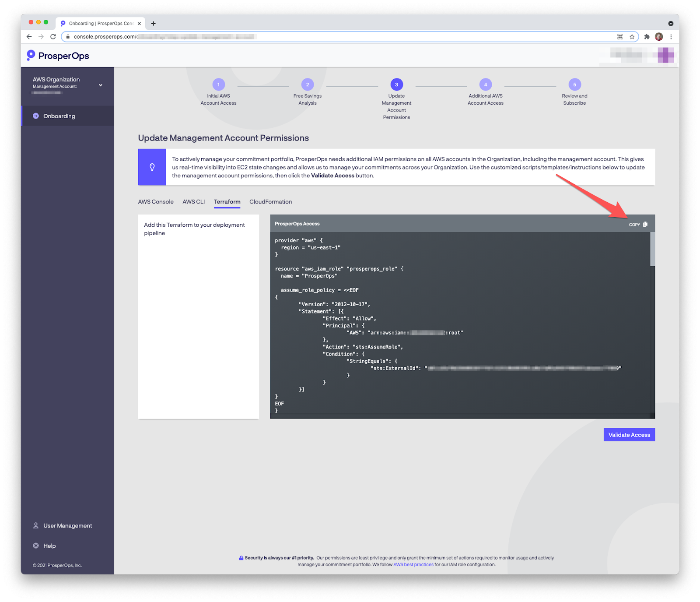The width and height of the screenshot is (700, 602).
Task: Open Onboarding in the sidebar
Action: (68, 116)
